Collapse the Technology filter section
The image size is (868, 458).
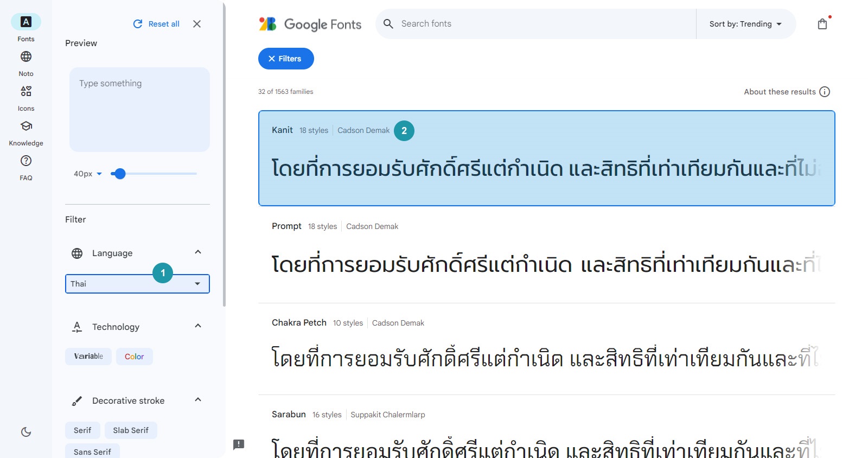tap(198, 326)
